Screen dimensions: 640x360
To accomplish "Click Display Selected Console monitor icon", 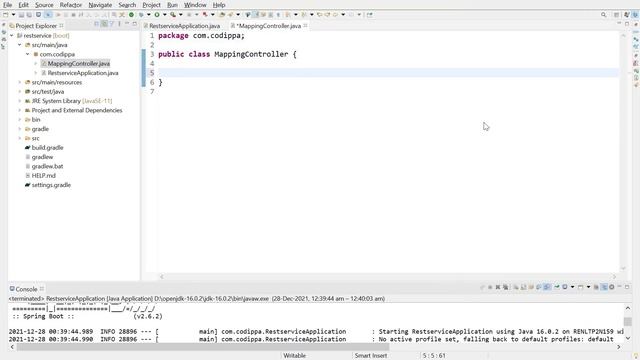I will pyautogui.click(x=565, y=287).
